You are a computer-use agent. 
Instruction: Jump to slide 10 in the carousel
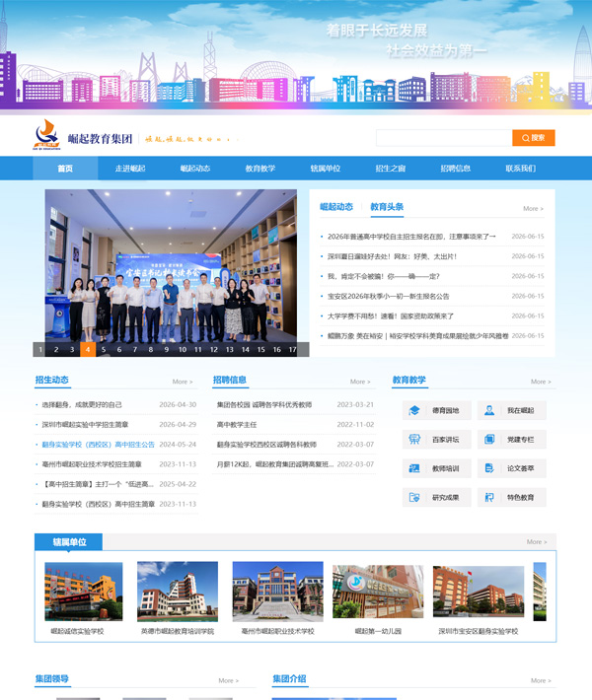(x=183, y=350)
